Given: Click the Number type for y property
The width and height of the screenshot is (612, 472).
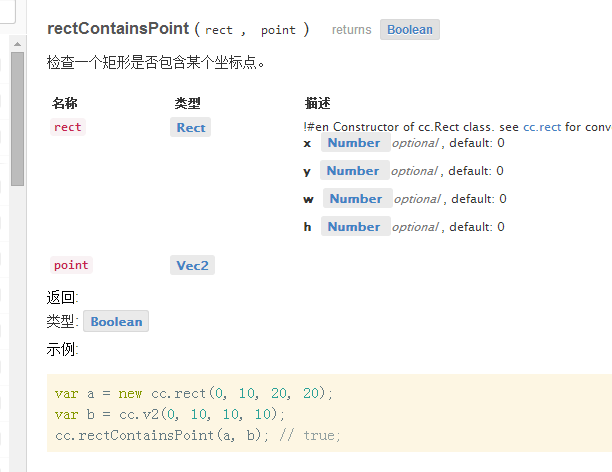Looking at the screenshot, I should click(354, 171).
